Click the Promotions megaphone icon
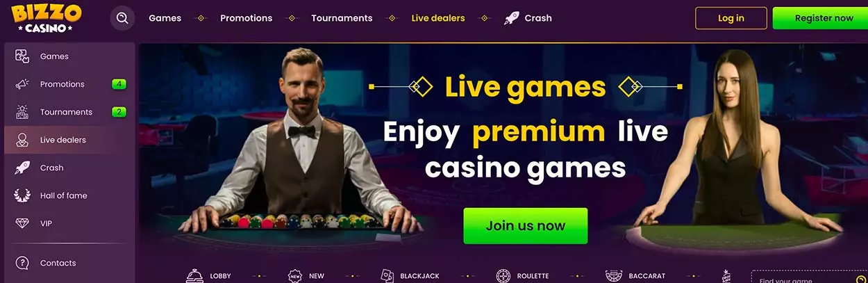 tap(22, 84)
